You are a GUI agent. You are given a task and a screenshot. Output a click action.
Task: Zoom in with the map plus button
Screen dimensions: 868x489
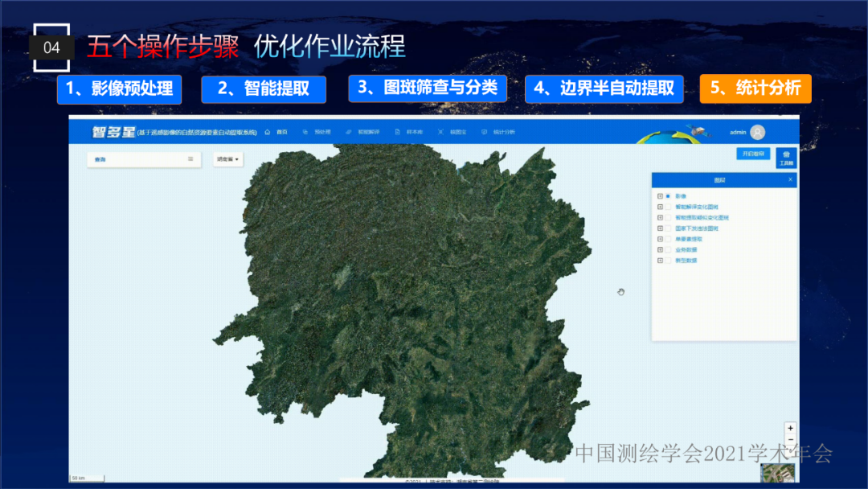[x=791, y=429]
